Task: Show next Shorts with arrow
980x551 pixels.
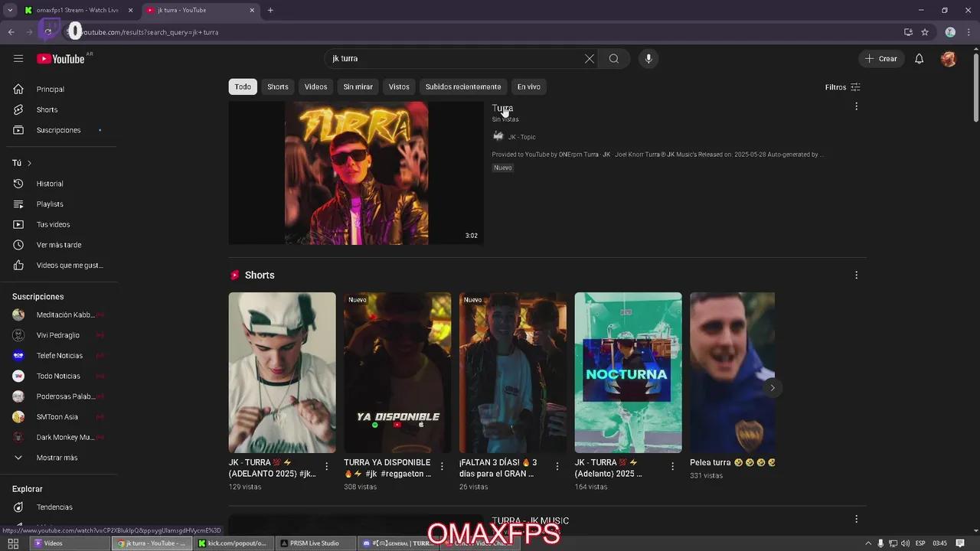Action: click(x=772, y=388)
